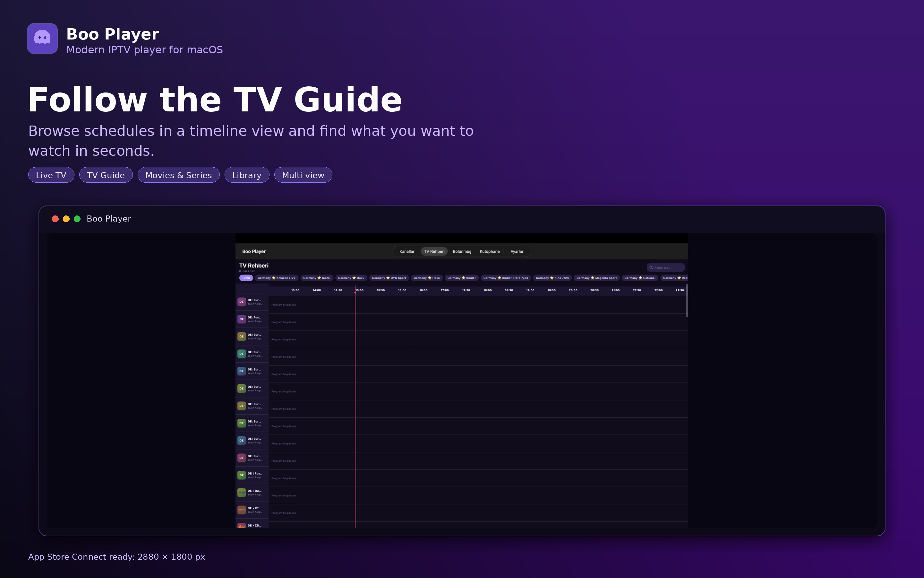The width and height of the screenshot is (924, 578).
Task: Pick the Germany Magenta Sport chip
Action: pos(596,278)
